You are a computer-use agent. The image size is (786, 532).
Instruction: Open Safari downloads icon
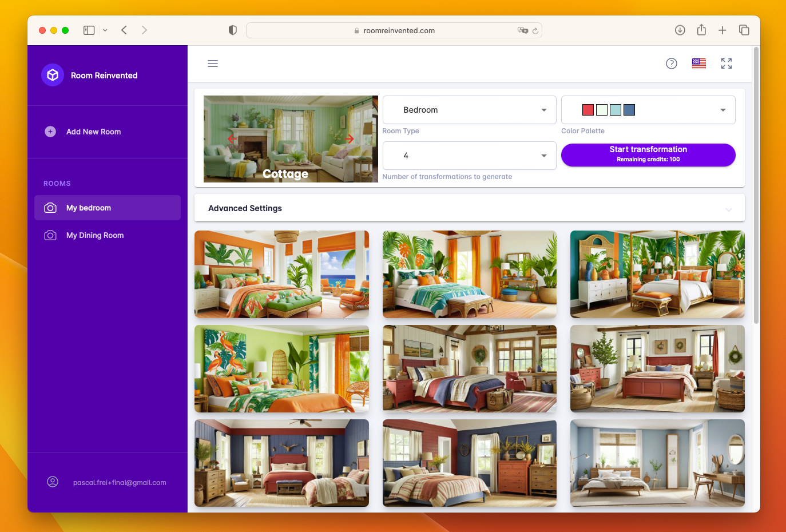click(x=680, y=30)
